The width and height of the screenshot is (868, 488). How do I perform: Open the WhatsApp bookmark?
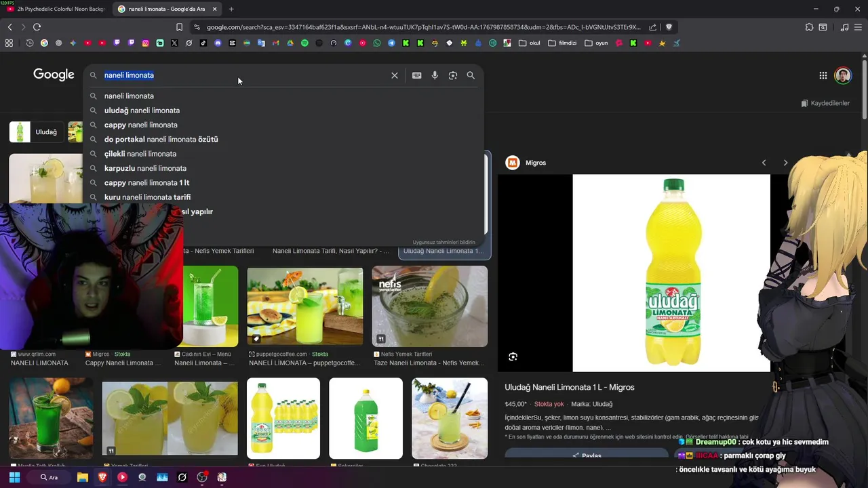pos(377,43)
